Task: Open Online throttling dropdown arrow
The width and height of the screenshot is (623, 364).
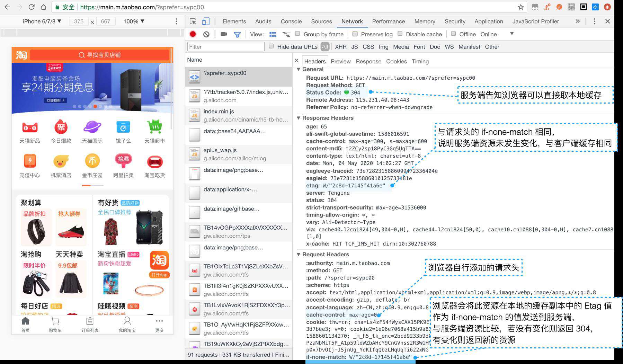Action: (x=512, y=34)
